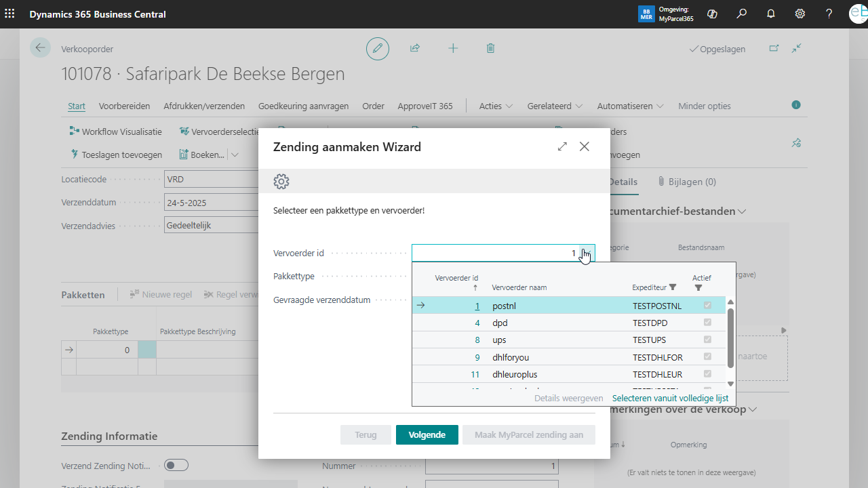Toggle Actief checkbox for dhlforyou
868x488 pixels.
tap(707, 357)
